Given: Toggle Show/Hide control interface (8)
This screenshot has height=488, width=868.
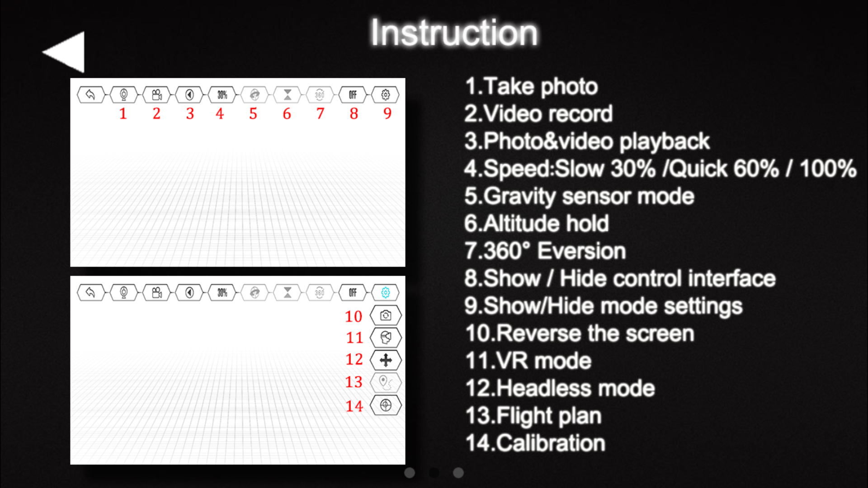Looking at the screenshot, I should (x=353, y=94).
